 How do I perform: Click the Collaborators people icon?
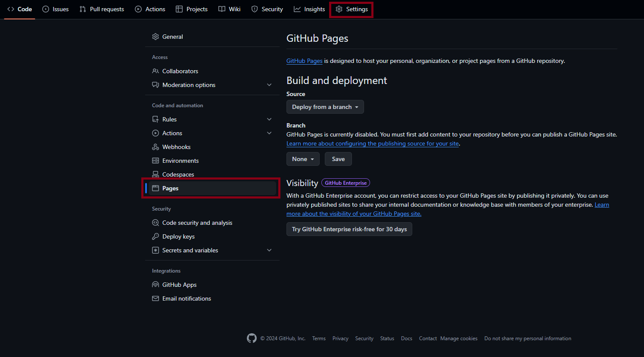(x=156, y=71)
